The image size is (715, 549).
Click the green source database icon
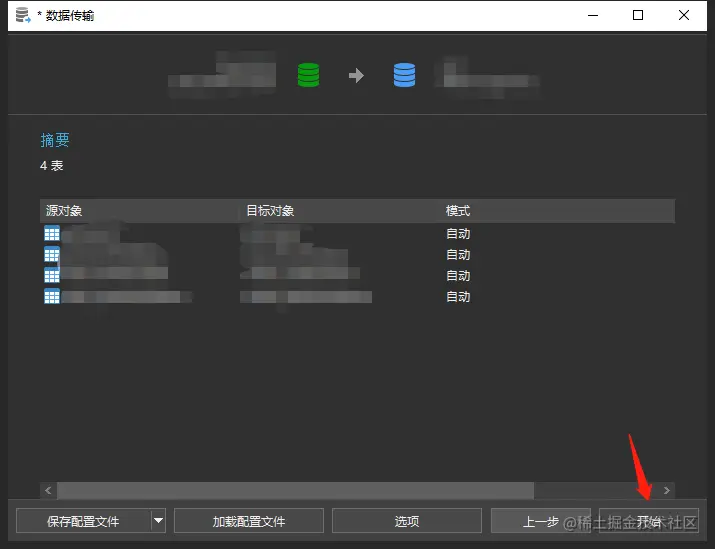pyautogui.click(x=308, y=75)
